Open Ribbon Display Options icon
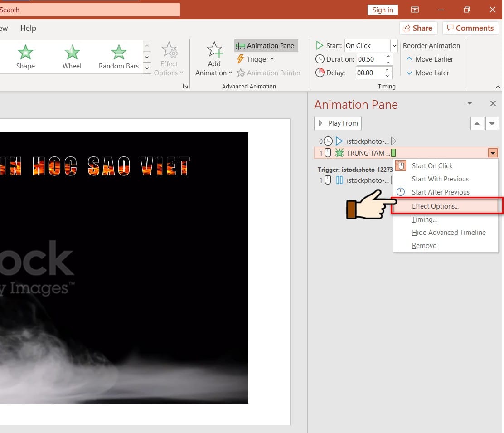Image resolution: width=504 pixels, height=433 pixels. 415,10
